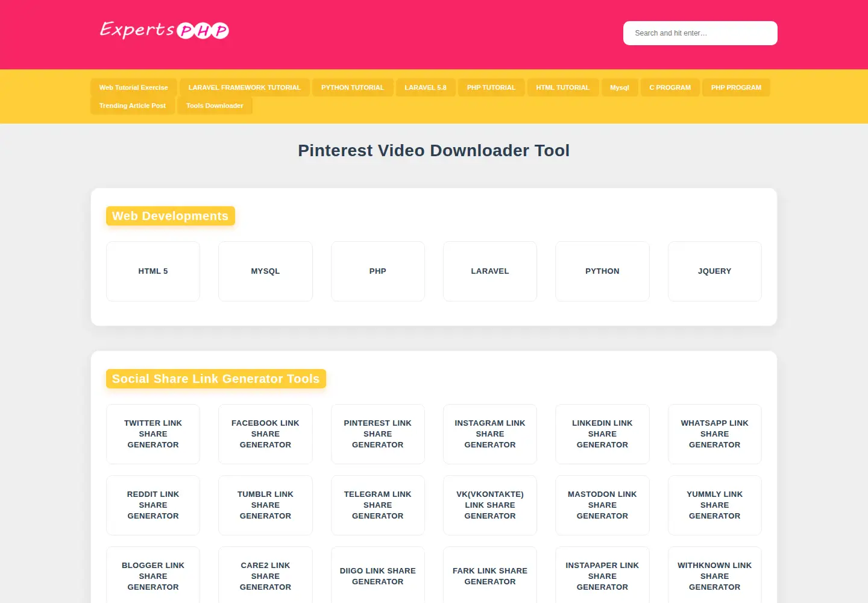Open Instapaper Link Share Generator
The image size is (868, 603).
602,576
